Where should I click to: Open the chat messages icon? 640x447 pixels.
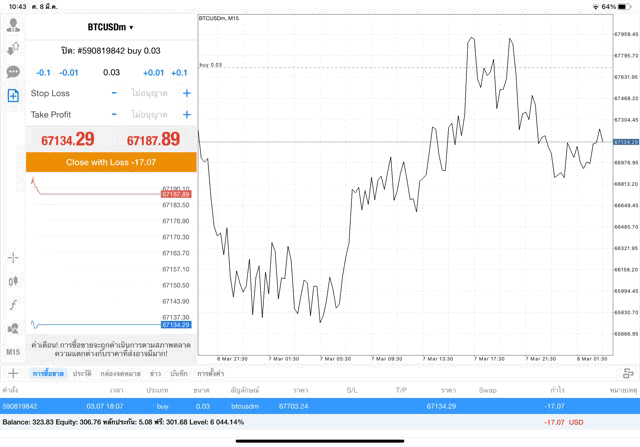tap(13, 72)
